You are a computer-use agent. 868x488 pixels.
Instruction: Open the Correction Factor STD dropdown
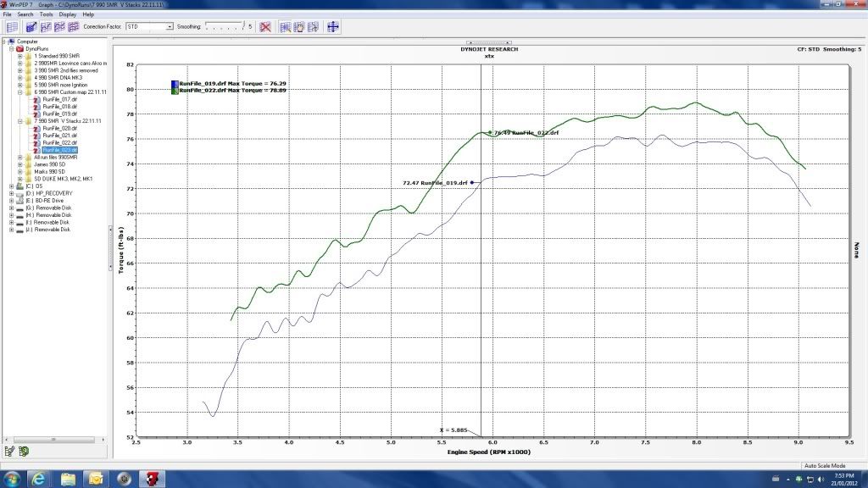170,27
